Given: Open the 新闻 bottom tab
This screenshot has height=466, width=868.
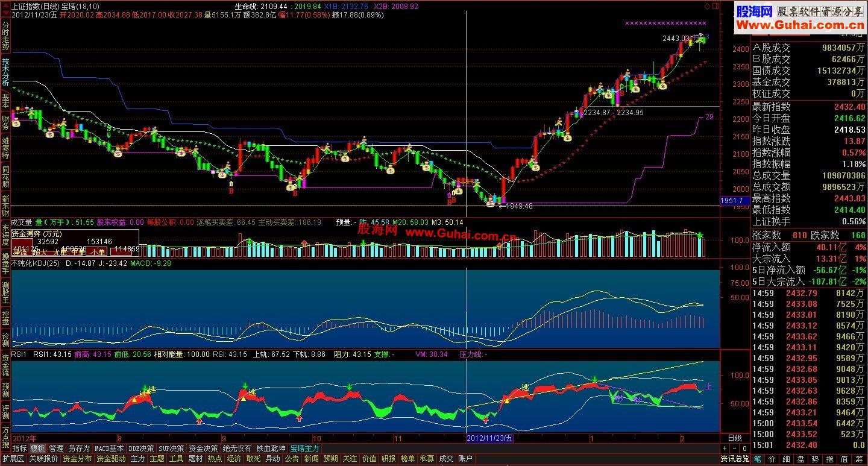Looking at the screenshot, I should [x=311, y=459].
